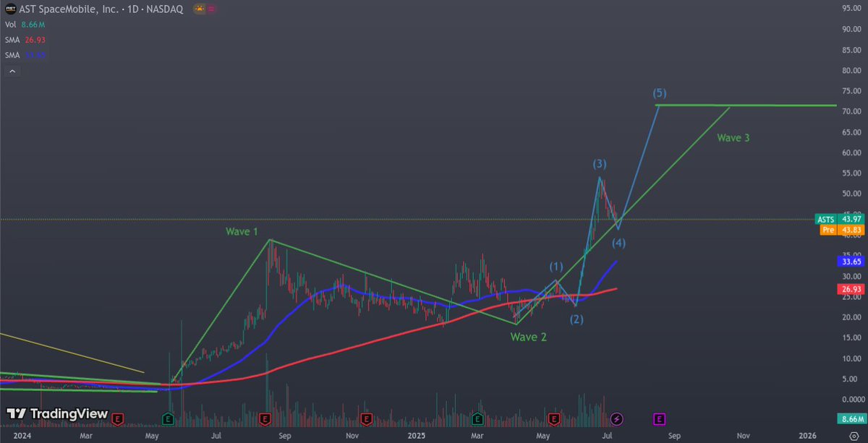The height and width of the screenshot is (443, 868).
Task: Select the blue (4) wave label
Action: pyautogui.click(x=619, y=242)
